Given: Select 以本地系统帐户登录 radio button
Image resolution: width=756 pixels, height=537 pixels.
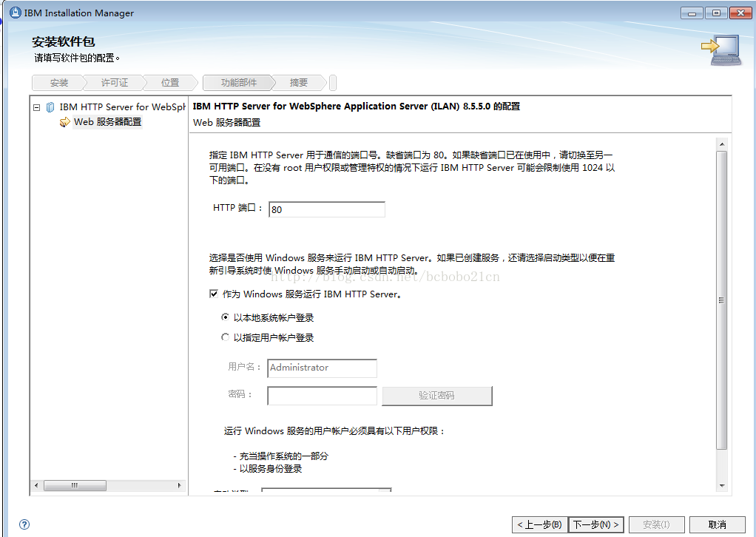Looking at the screenshot, I should coord(225,317).
